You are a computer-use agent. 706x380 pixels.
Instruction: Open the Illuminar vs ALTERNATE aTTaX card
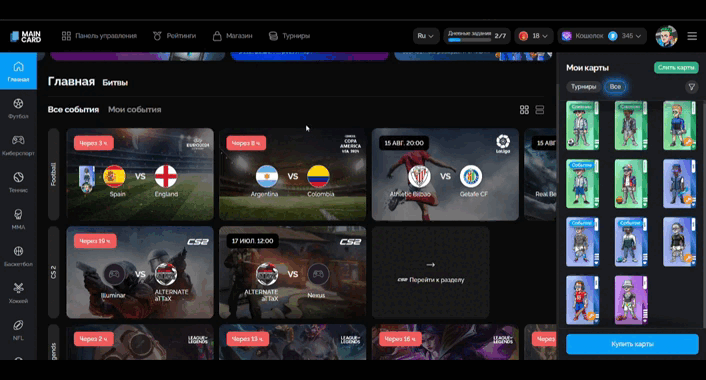[140, 272]
